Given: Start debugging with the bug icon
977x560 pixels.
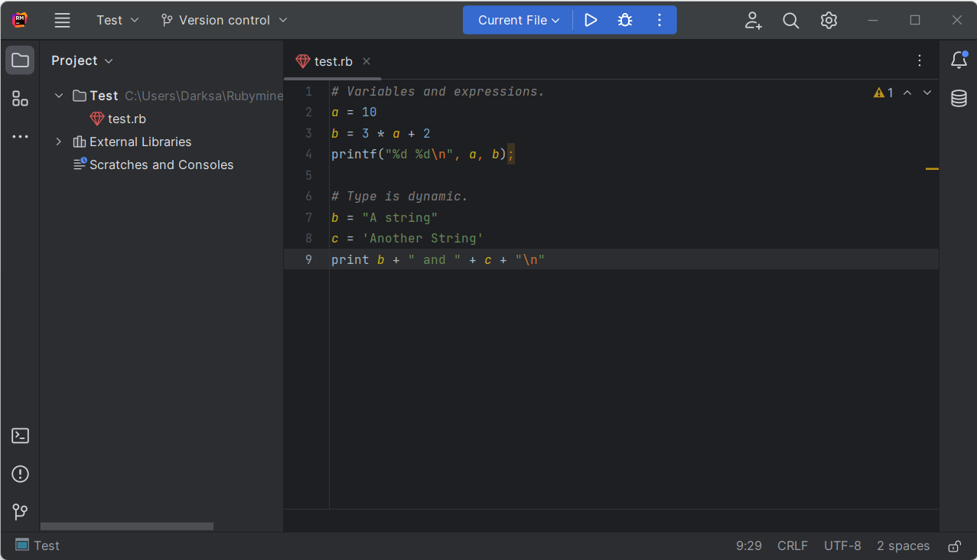Looking at the screenshot, I should click(x=625, y=21).
